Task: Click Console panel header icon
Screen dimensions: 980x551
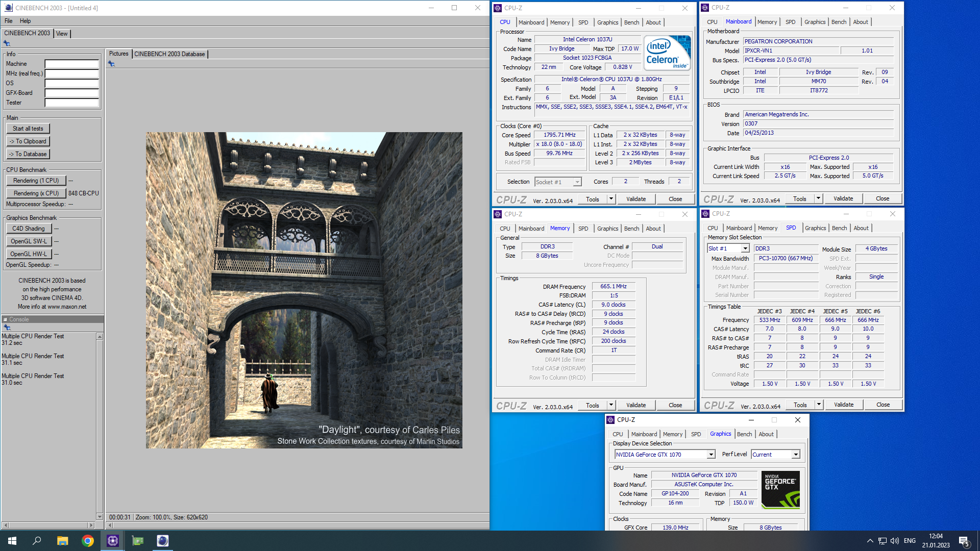Action: coord(6,319)
